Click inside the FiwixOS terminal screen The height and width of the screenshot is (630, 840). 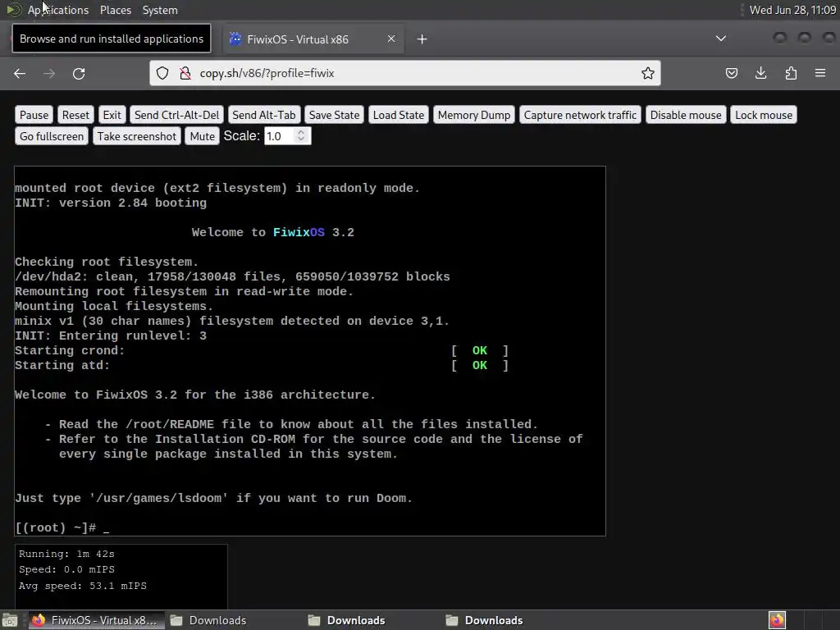tap(310, 351)
